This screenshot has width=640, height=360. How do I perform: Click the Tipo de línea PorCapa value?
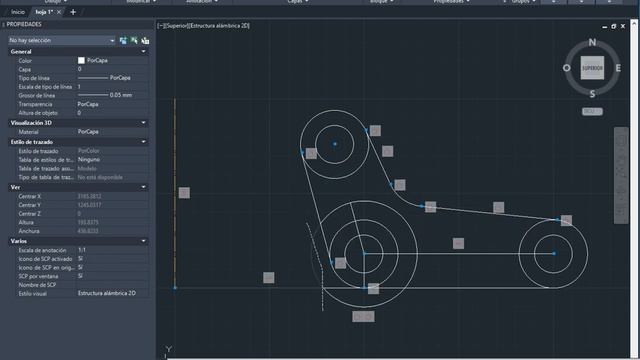(112, 78)
